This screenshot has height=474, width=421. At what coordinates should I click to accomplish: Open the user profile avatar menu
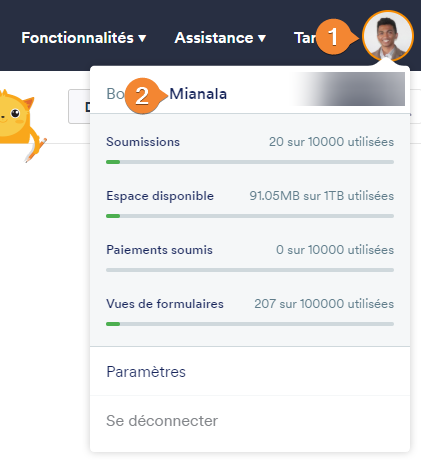[x=388, y=36]
